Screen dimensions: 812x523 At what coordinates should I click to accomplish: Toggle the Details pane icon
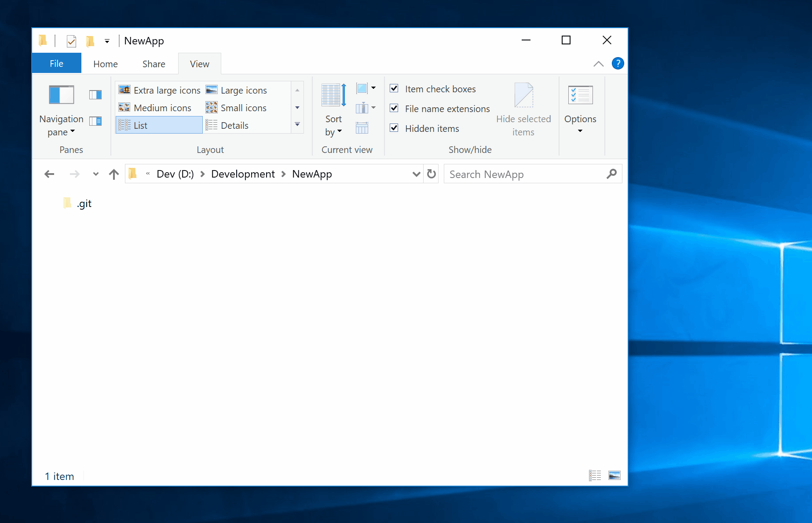tap(95, 121)
